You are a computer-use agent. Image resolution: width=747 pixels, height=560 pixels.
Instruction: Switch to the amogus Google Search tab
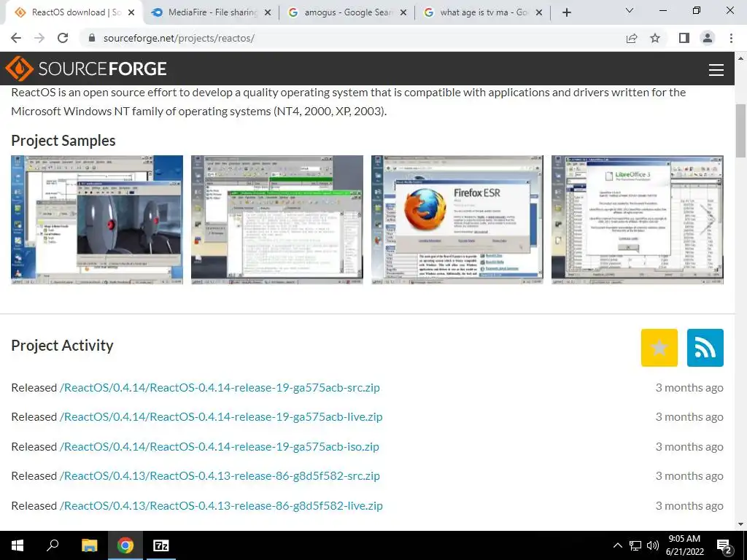(x=347, y=13)
